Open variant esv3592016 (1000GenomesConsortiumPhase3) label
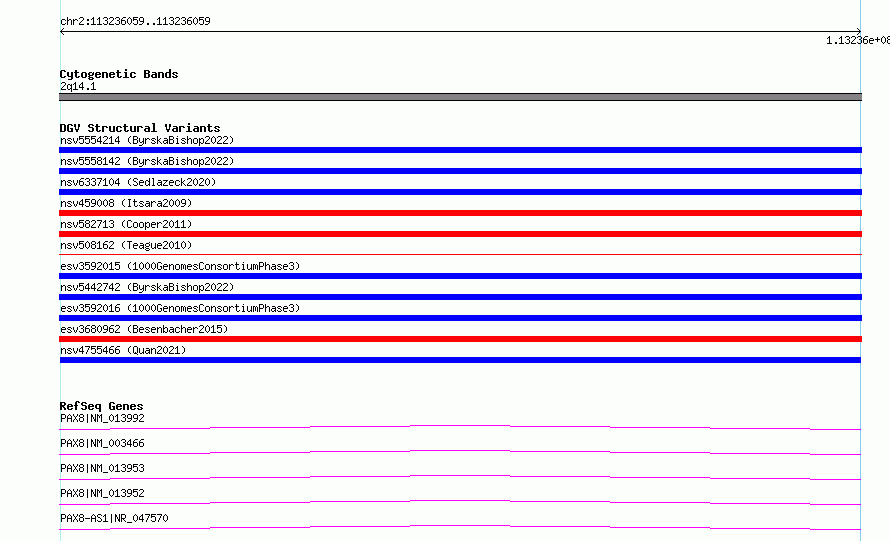 click(x=180, y=308)
